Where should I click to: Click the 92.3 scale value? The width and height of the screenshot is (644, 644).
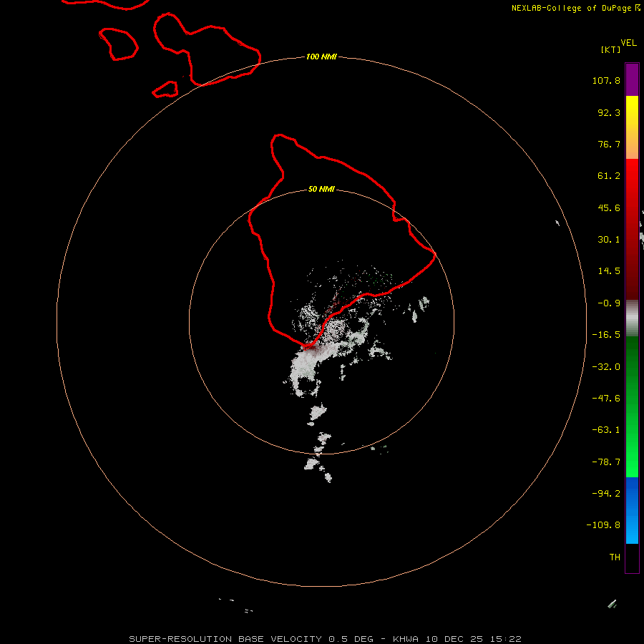tap(609, 112)
